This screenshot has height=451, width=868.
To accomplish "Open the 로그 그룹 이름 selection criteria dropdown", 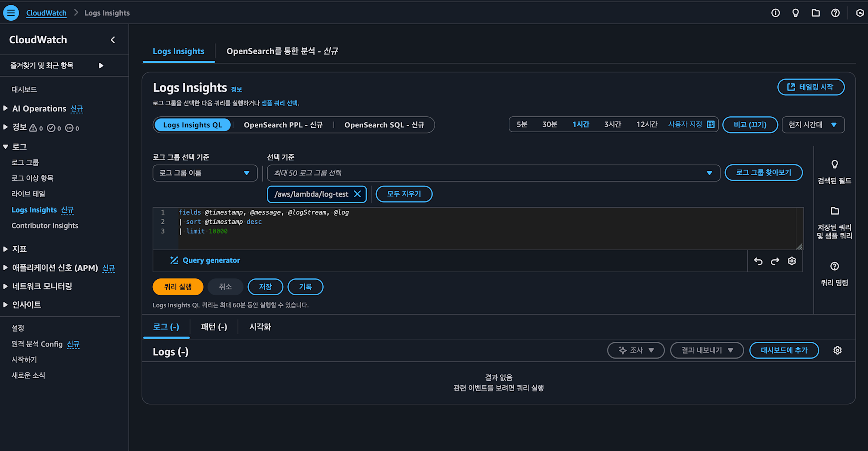I will coord(205,173).
